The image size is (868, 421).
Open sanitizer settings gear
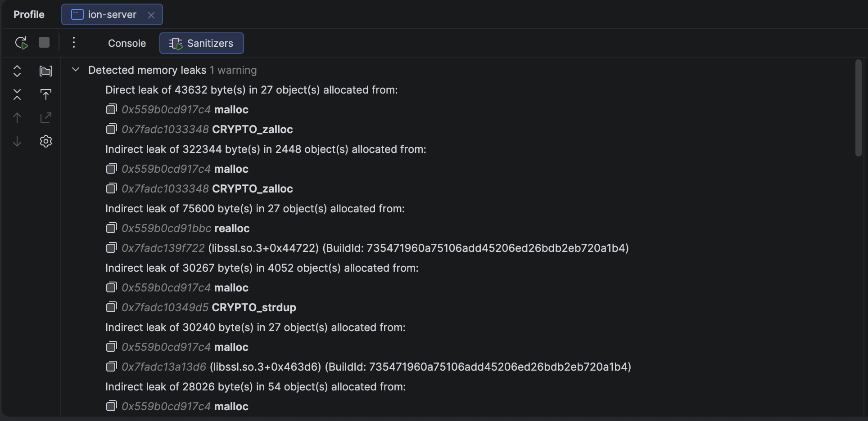coord(46,141)
